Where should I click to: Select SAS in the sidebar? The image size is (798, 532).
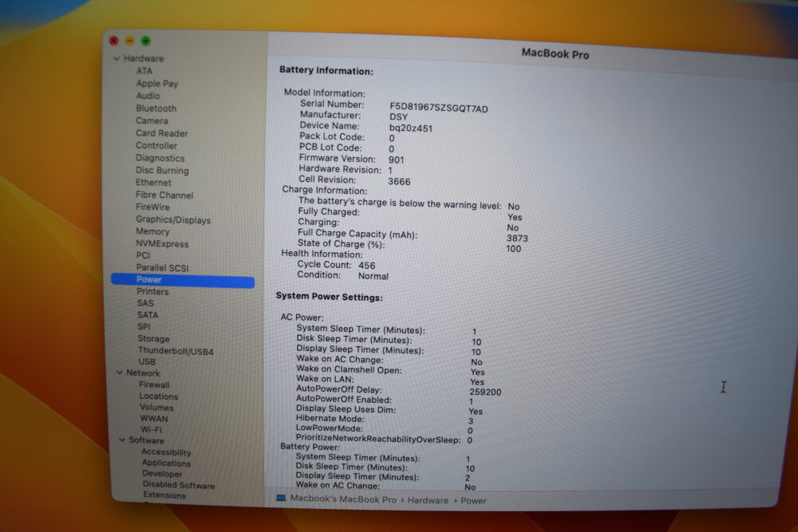145,303
